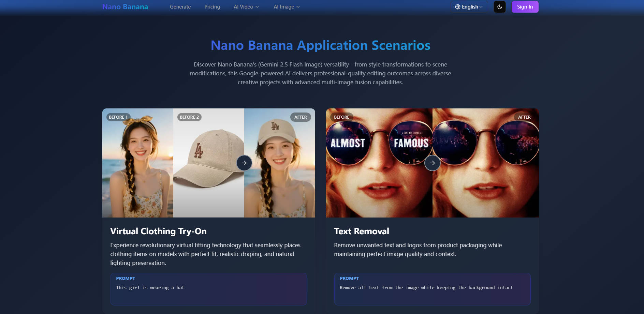Screen dimensions: 644x314
Task: Select Generate in the navigation bar
Action: pos(180,6)
